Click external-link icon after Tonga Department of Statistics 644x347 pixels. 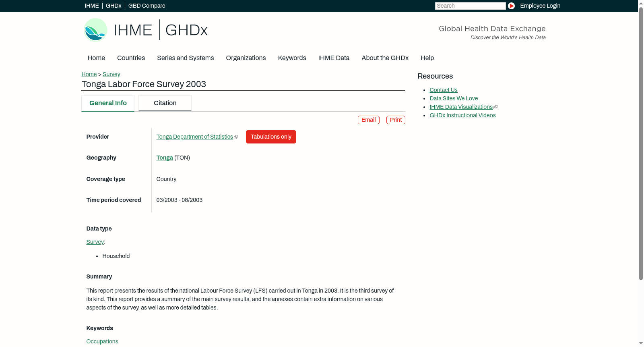coord(236,137)
